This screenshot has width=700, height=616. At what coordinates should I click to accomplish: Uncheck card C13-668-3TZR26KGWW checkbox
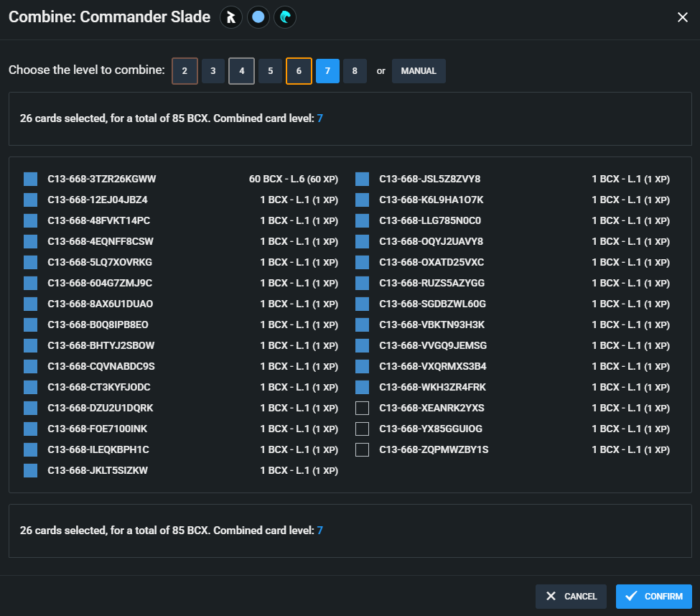pyautogui.click(x=30, y=179)
